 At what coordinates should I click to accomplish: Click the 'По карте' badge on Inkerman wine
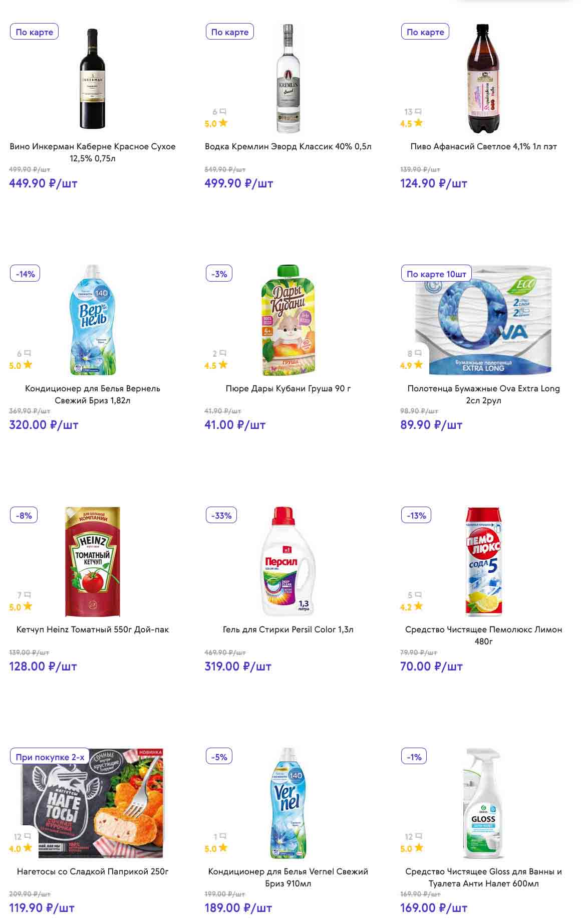point(35,32)
